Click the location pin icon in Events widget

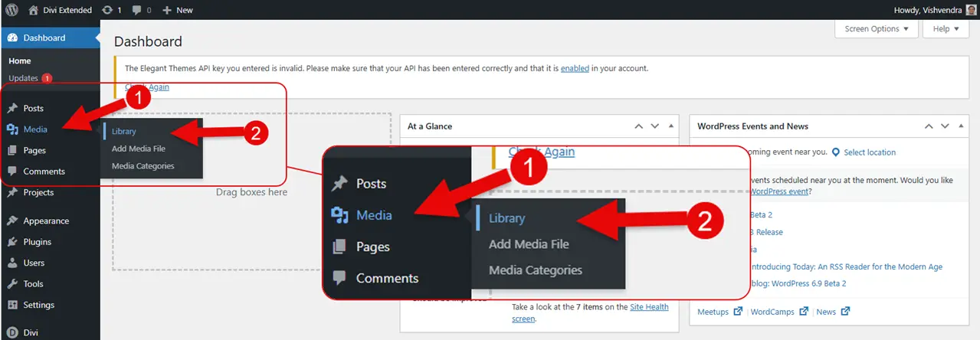[x=836, y=152]
